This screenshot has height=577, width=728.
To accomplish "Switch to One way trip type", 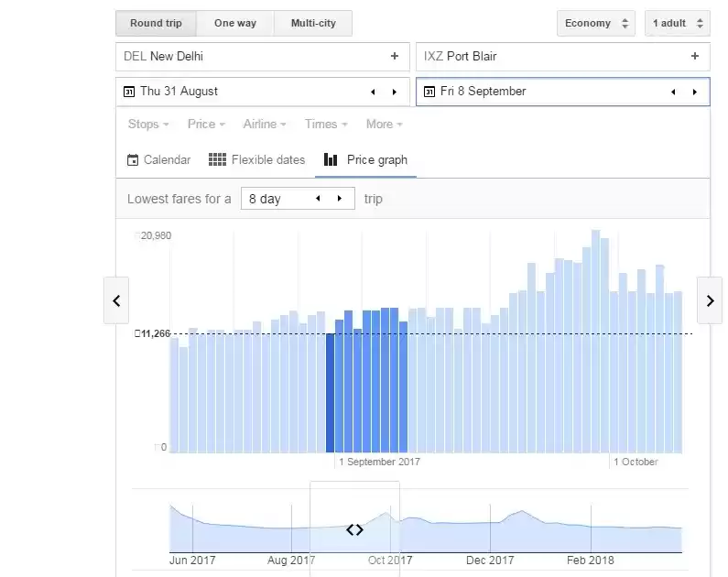I will coord(235,23).
